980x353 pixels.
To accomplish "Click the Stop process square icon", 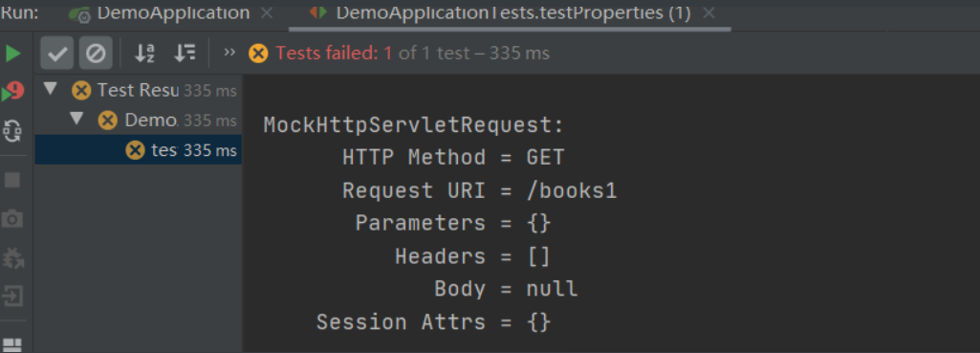I will [12, 180].
